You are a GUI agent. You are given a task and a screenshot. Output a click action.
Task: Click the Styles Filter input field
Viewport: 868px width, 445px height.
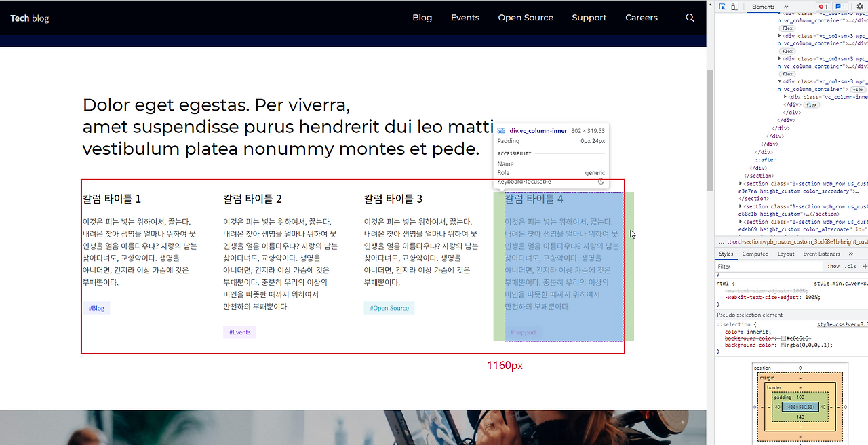click(x=770, y=266)
